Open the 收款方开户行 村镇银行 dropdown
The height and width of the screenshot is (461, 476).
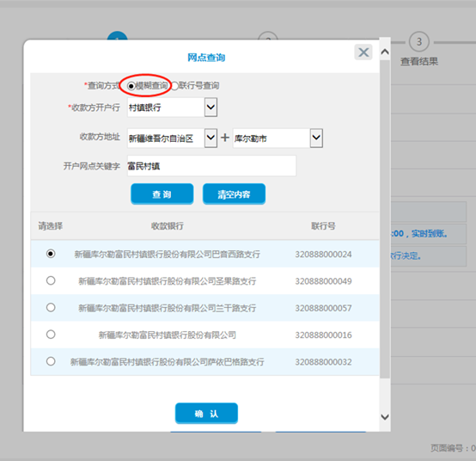[211, 107]
